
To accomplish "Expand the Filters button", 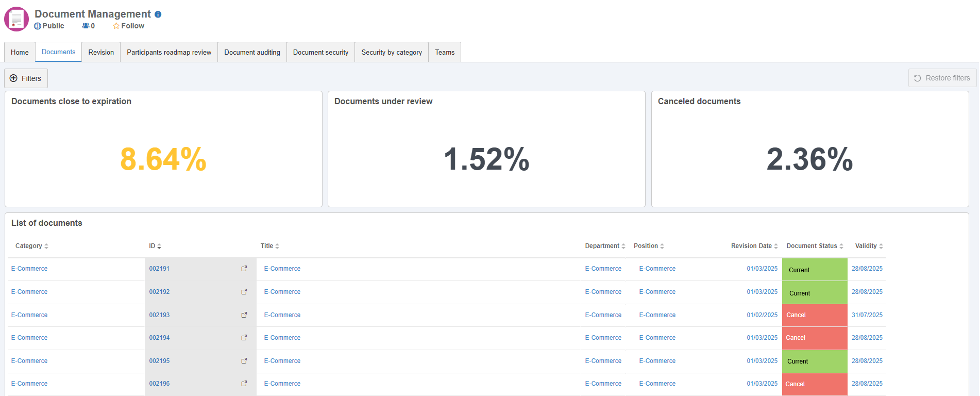I will [x=26, y=78].
